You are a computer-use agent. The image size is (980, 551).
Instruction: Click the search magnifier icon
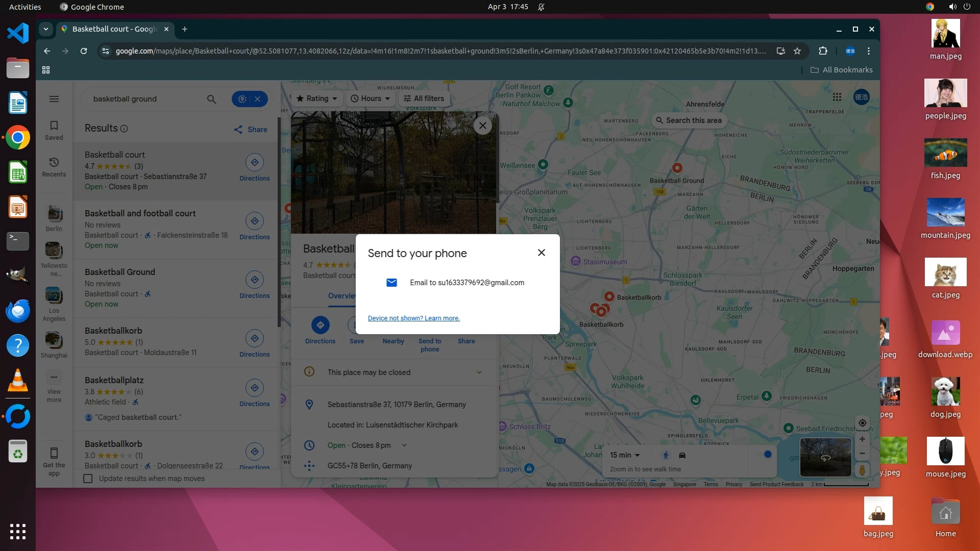pyautogui.click(x=211, y=99)
